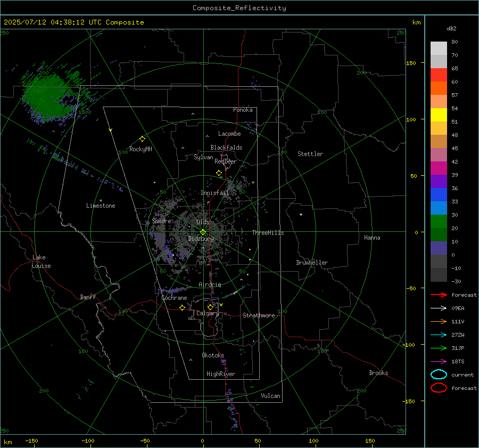
Task: Click the 'current' legend label
Action: pos(463,374)
